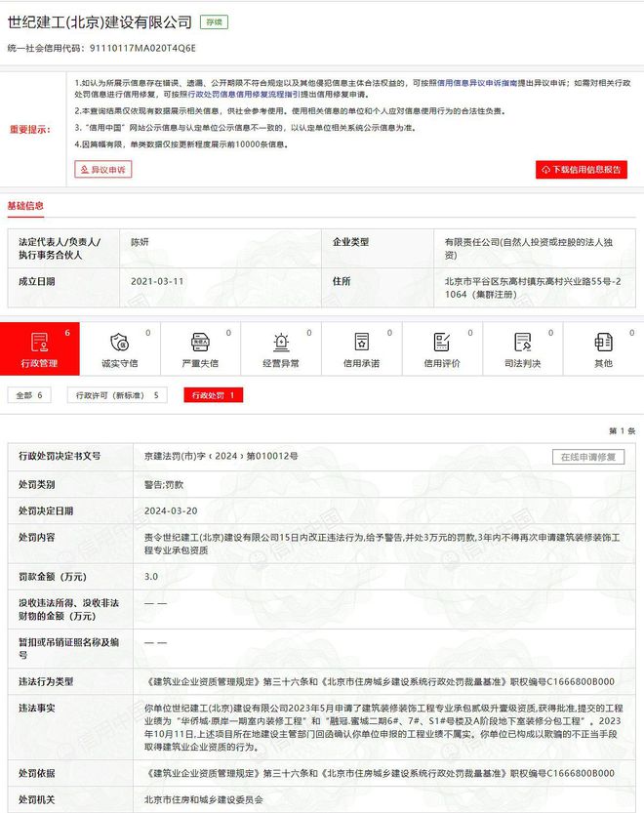Select penalty type 警告;罚款

(164, 485)
